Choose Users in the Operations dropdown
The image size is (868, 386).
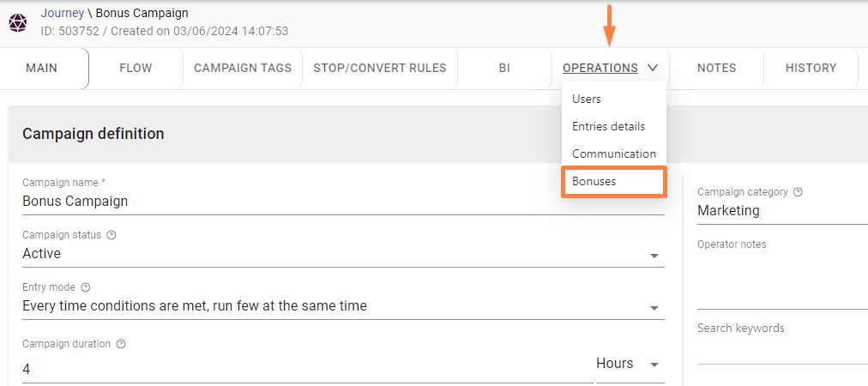coord(587,99)
